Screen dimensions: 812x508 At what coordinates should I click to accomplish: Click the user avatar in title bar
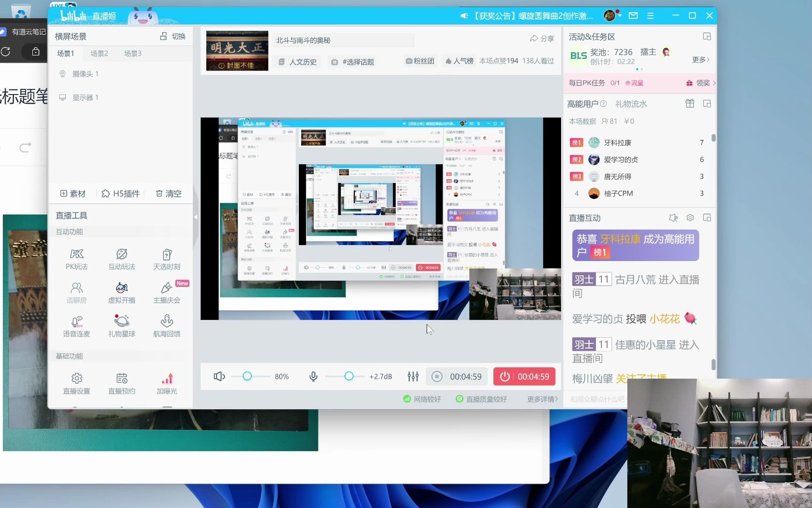pos(609,16)
